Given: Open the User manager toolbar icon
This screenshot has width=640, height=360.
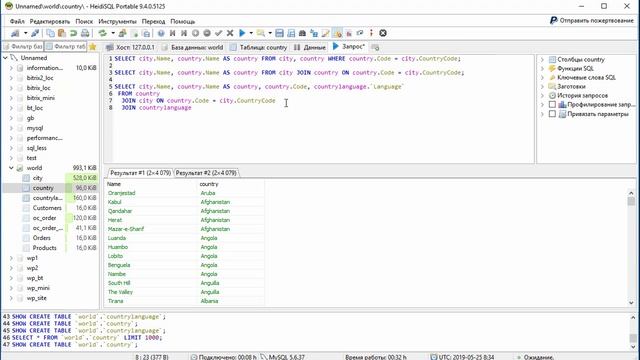Looking at the screenshot, I should tap(122, 33).
